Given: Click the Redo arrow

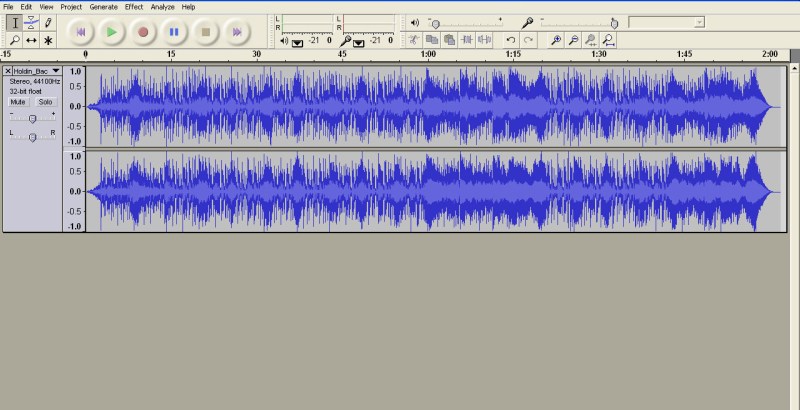Looking at the screenshot, I should (529, 40).
